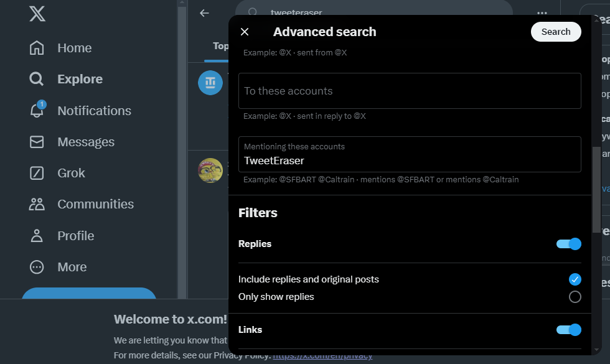610x364 pixels.
Task: Click the X logo icon
Action: coord(37,13)
